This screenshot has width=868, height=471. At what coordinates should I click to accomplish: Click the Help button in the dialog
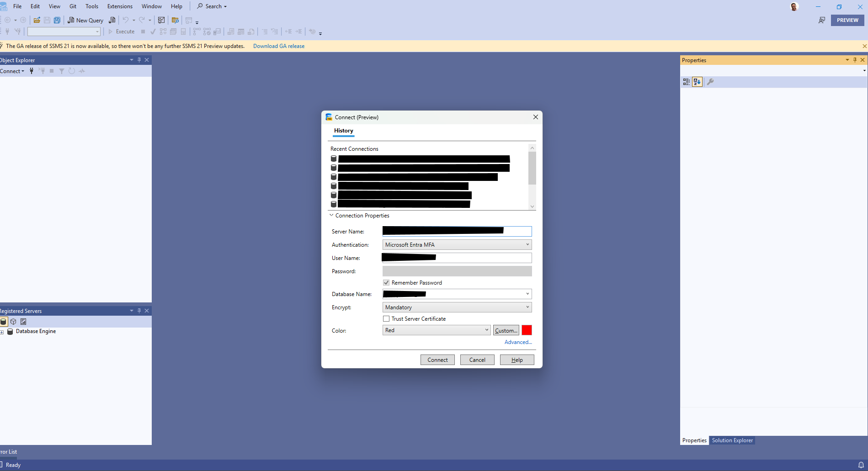point(517,360)
